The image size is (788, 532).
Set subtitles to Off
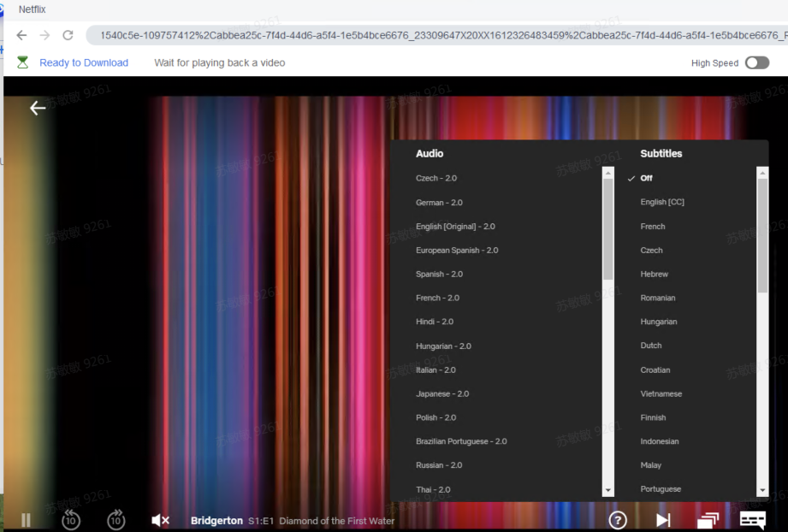pyautogui.click(x=646, y=178)
